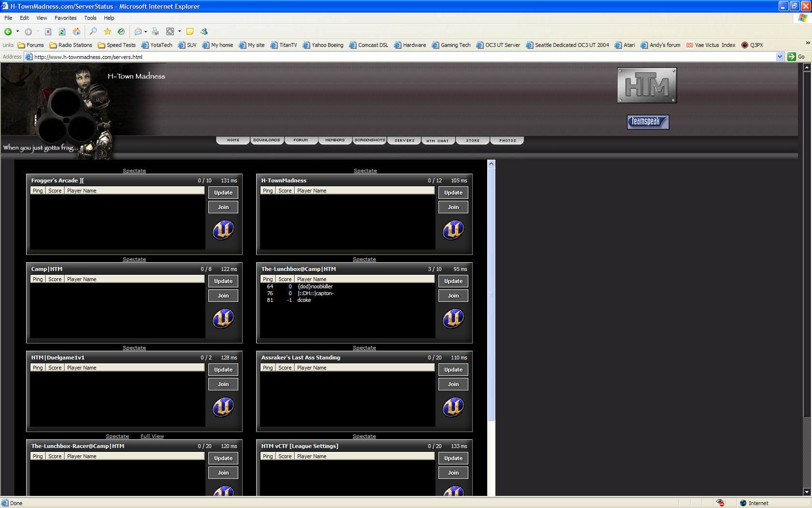Stop page loading with Stop icon
812x508 pixels.
[48, 31]
